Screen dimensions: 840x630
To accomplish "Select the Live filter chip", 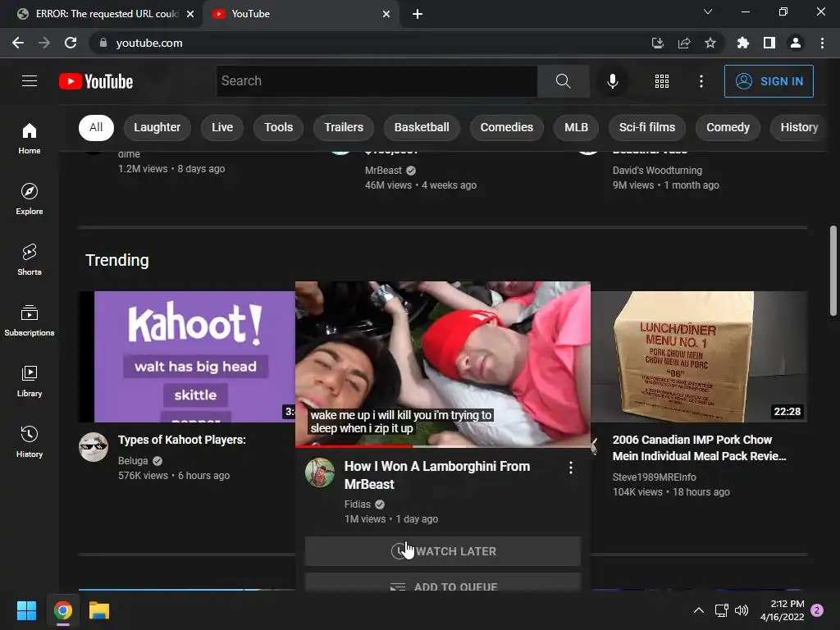I will (222, 127).
